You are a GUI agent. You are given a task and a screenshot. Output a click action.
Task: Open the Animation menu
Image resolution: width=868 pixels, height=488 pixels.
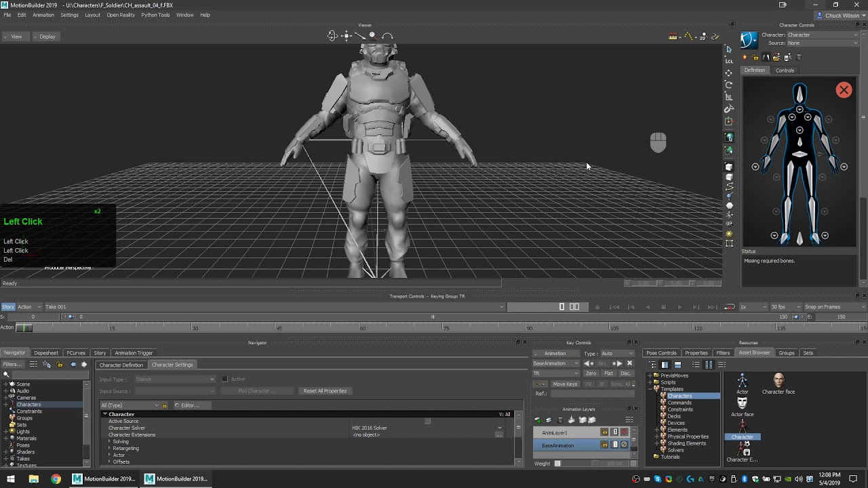(43, 15)
